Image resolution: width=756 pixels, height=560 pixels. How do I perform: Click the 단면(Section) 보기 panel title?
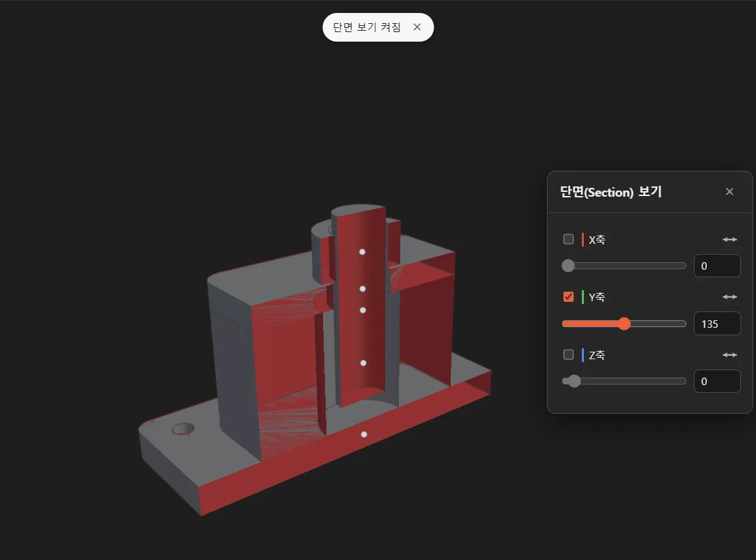coord(611,192)
